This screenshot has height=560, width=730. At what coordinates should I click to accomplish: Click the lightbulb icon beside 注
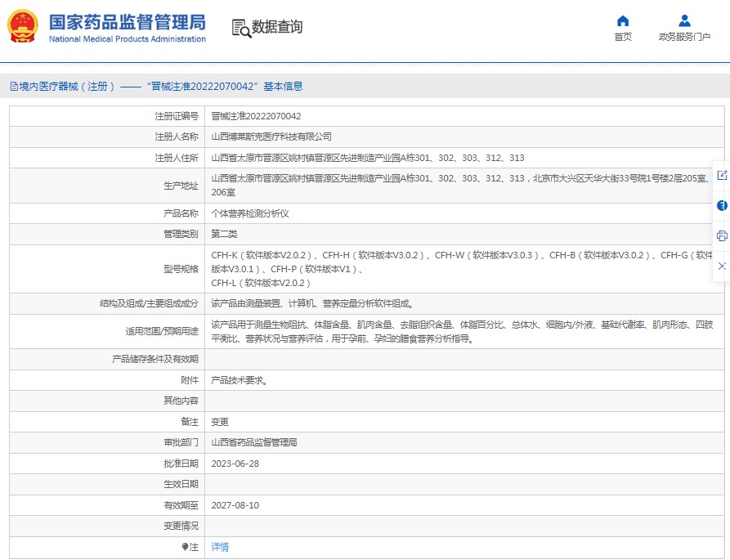[185, 546]
